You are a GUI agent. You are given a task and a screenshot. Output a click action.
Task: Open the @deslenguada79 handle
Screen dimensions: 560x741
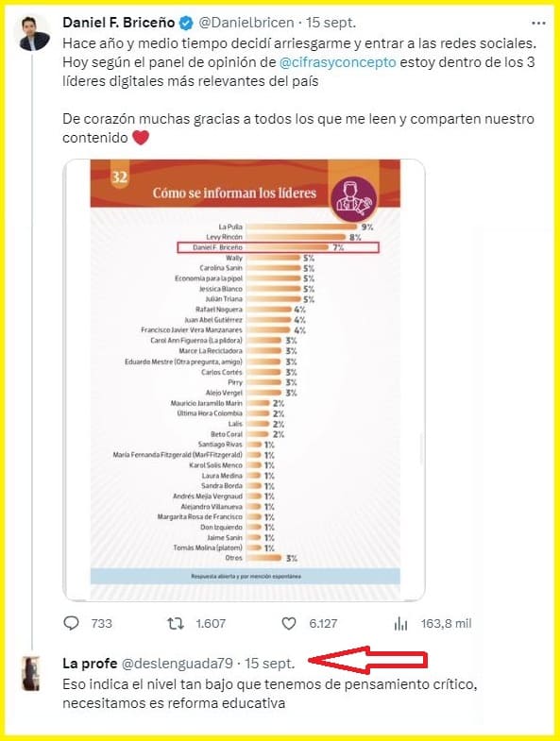(178, 664)
